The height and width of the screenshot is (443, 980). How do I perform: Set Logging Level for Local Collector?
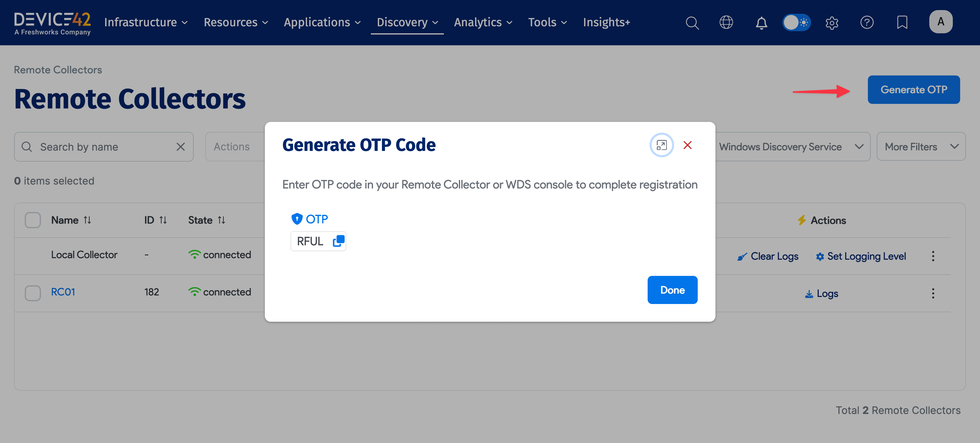[867, 256]
